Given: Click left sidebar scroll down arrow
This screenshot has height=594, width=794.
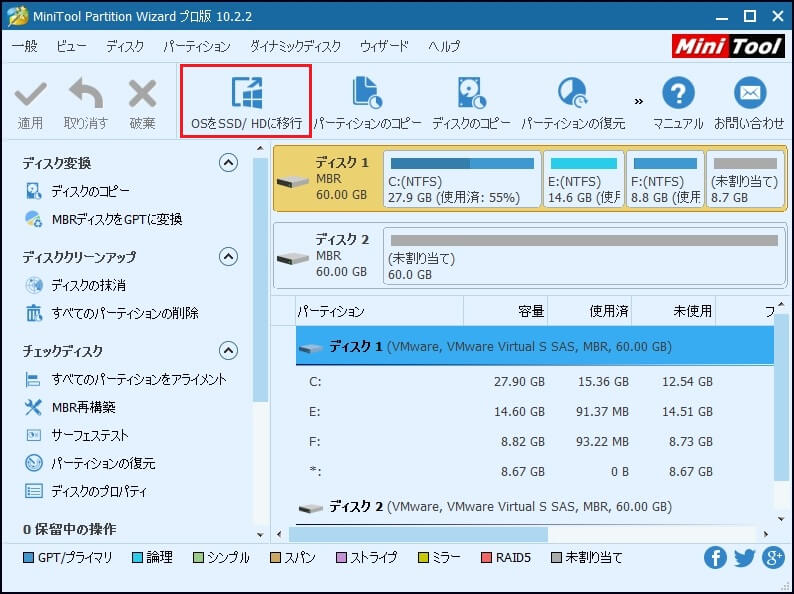Looking at the screenshot, I should click(x=260, y=534).
